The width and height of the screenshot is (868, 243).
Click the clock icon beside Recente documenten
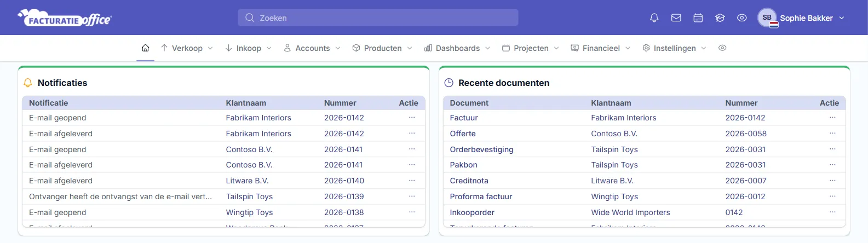point(449,83)
